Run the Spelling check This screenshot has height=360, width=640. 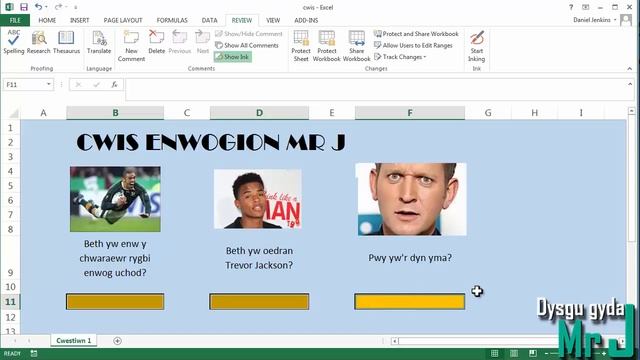(14, 42)
